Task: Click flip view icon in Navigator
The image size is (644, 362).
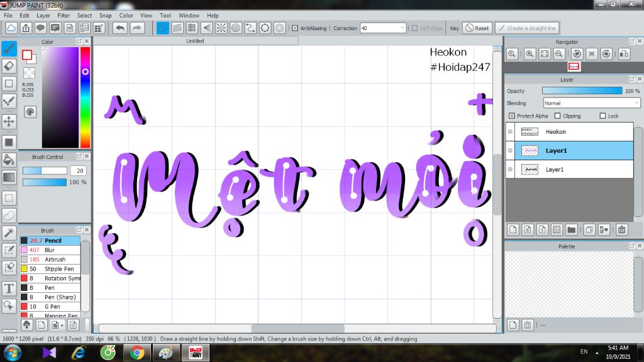Action: point(624,54)
